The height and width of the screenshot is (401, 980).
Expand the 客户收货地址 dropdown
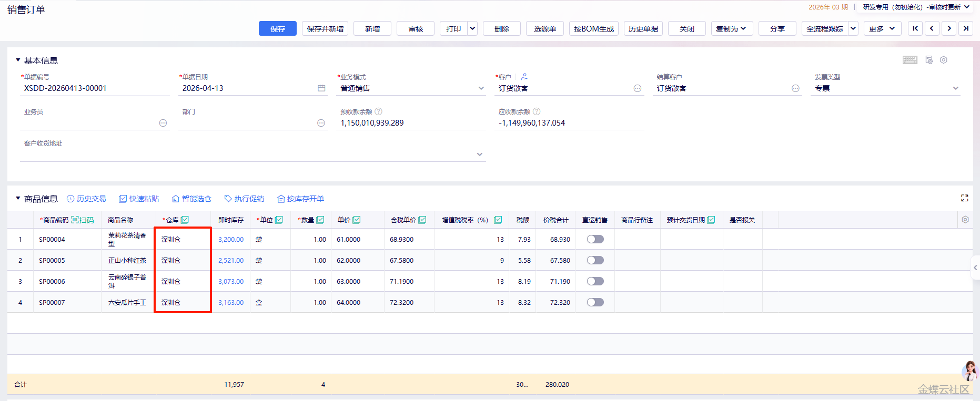479,154
